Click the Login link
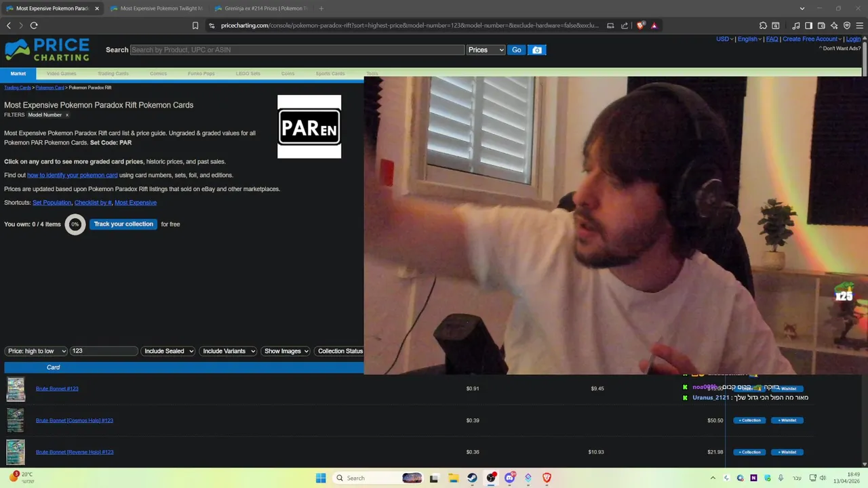The width and height of the screenshot is (868, 488). point(853,39)
